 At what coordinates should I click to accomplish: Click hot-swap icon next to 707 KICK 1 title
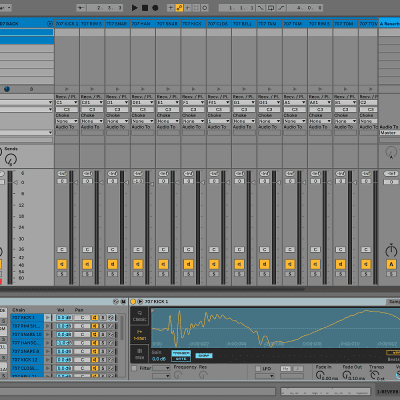click(x=140, y=302)
